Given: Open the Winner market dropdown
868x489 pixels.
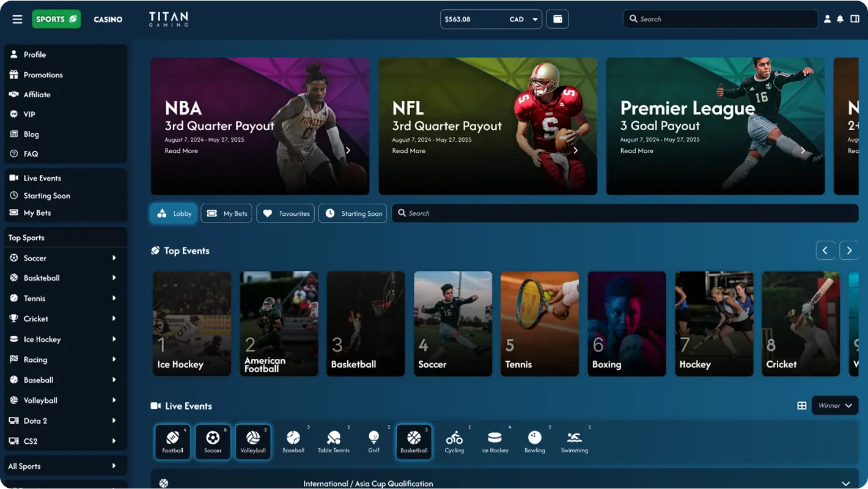Looking at the screenshot, I should coord(835,405).
